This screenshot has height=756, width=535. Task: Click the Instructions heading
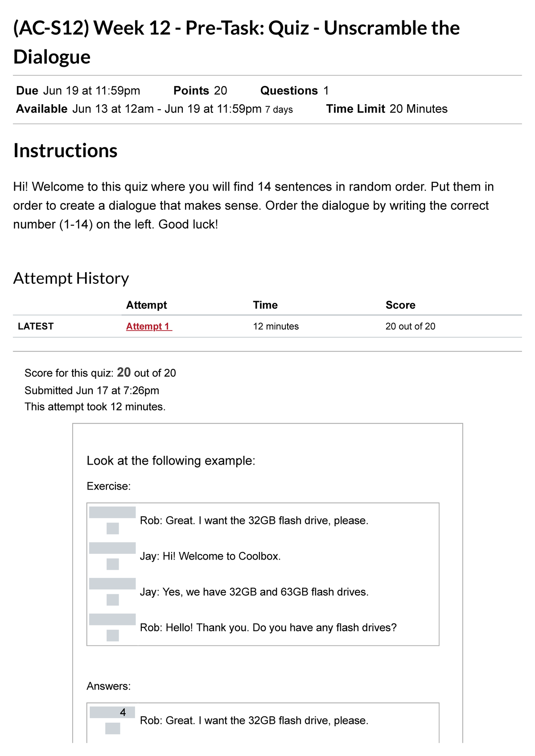coord(65,151)
